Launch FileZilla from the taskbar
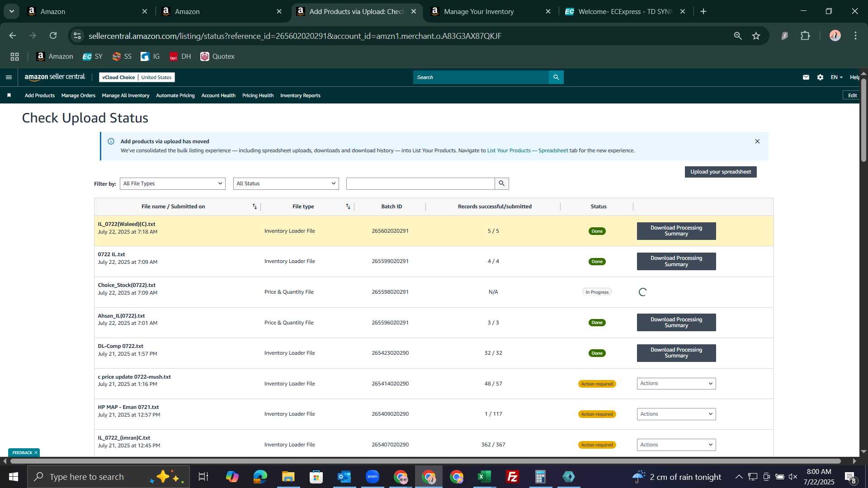This screenshot has width=868, height=488. pos(512,477)
